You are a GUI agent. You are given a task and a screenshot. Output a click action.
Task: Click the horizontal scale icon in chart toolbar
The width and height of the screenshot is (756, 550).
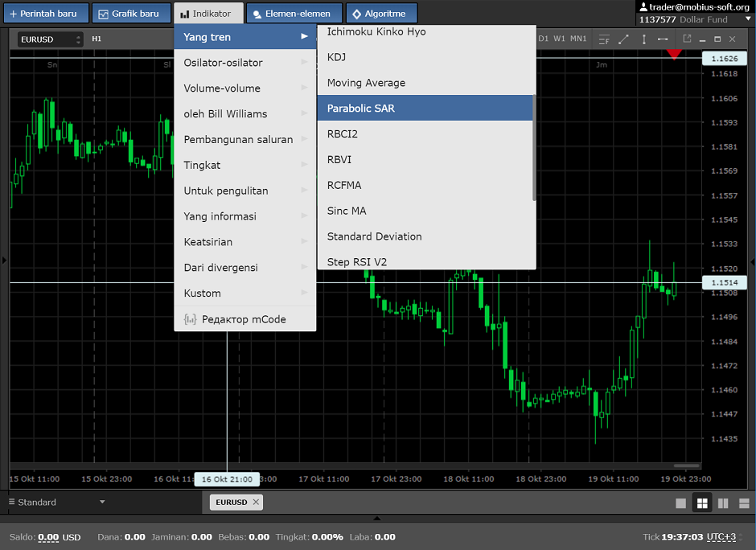[663, 39]
